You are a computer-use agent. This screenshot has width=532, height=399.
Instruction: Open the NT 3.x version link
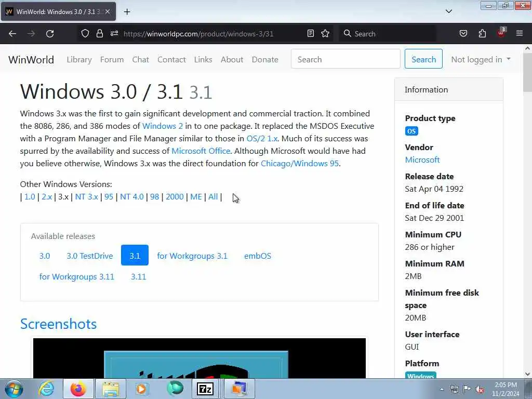[87, 197]
